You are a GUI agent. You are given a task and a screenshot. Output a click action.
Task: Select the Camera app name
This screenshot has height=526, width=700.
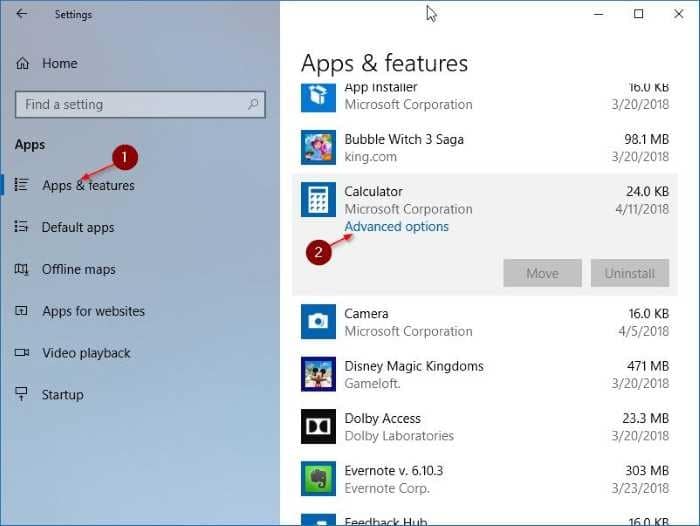(x=366, y=313)
